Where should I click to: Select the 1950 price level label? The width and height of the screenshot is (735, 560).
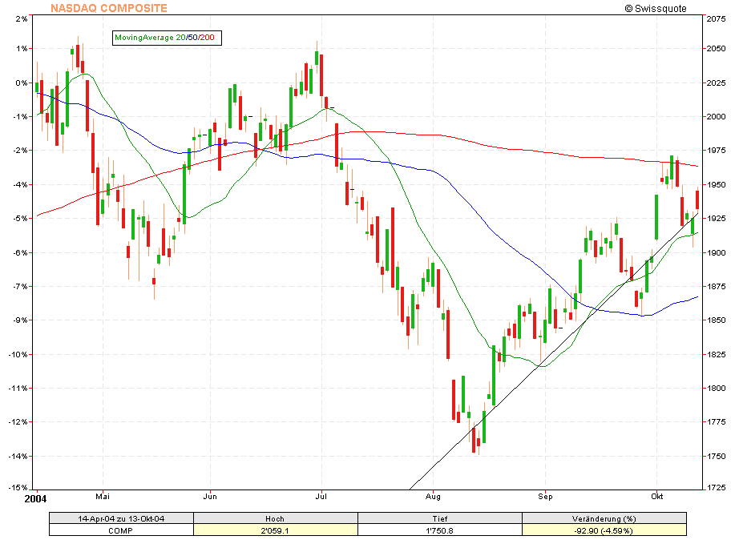716,184
